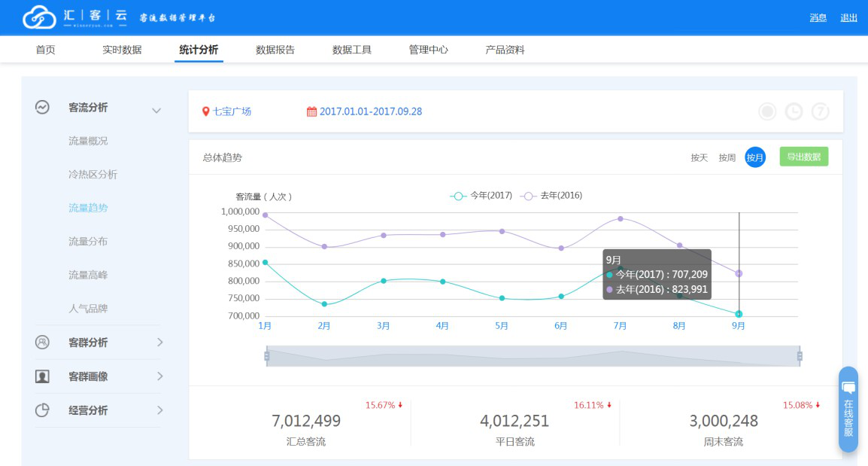
Task: Toggle the 去年(2016) legend series
Action: tap(551, 196)
